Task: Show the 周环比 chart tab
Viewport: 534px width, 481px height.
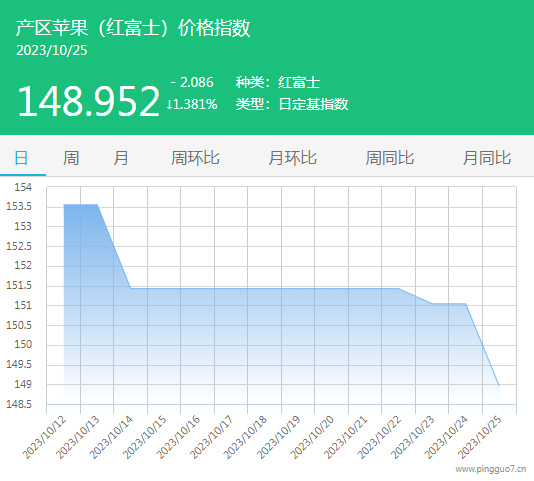Action: [195, 158]
